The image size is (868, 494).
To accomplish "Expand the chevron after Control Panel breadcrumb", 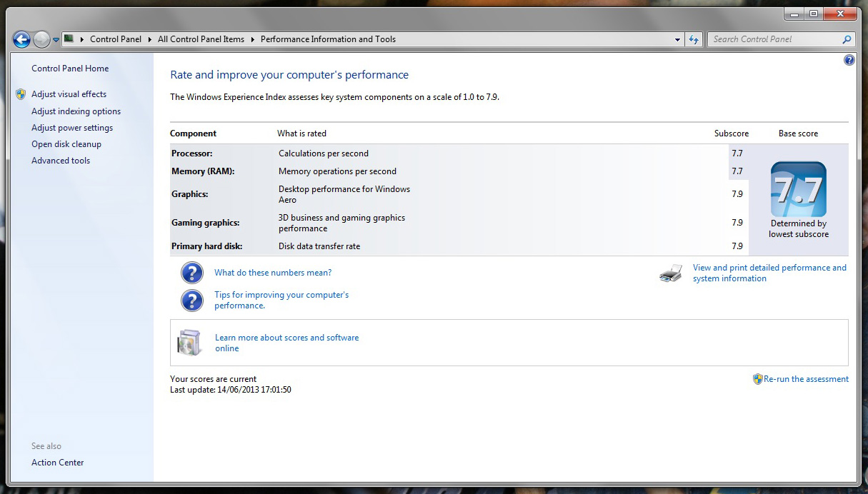I will (150, 39).
